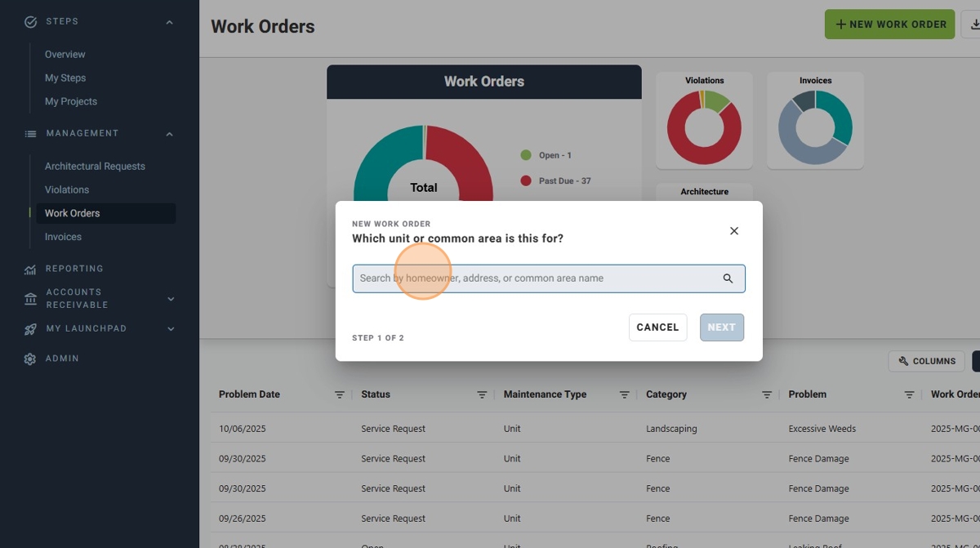This screenshot has height=548, width=980.
Task: Expand My Launchpad chevron
Action: [171, 329]
